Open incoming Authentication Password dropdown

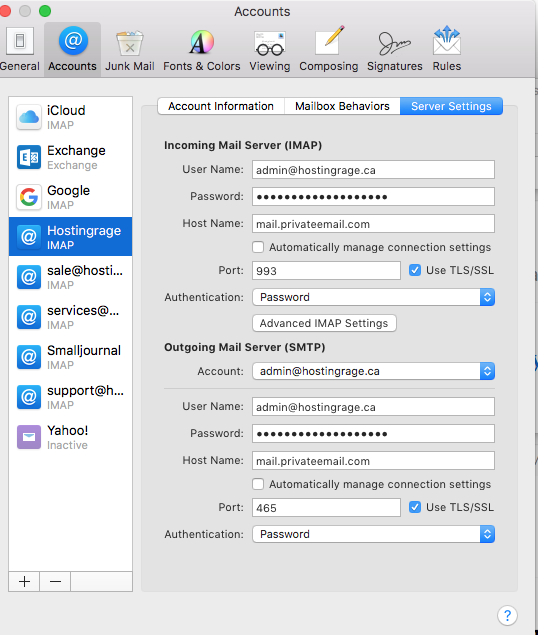[x=374, y=297]
